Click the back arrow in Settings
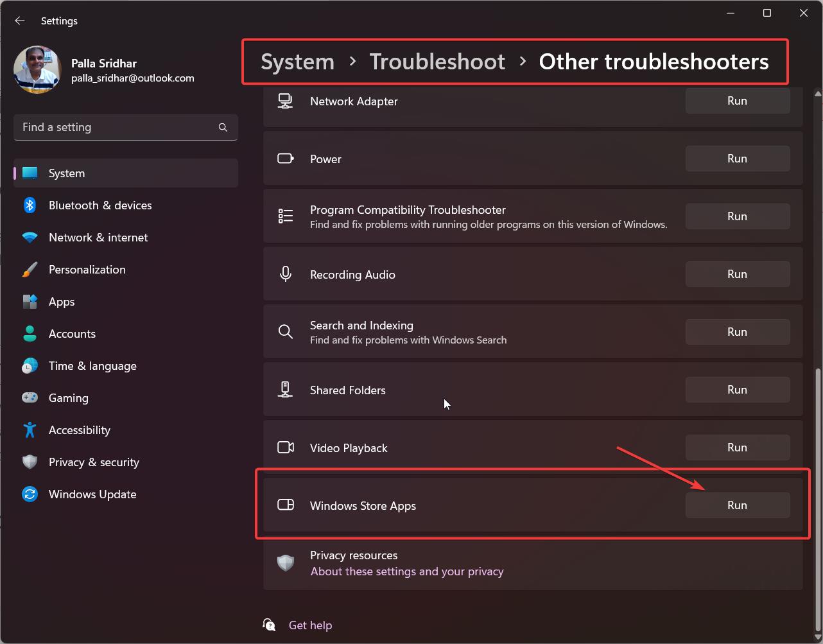 click(20, 21)
